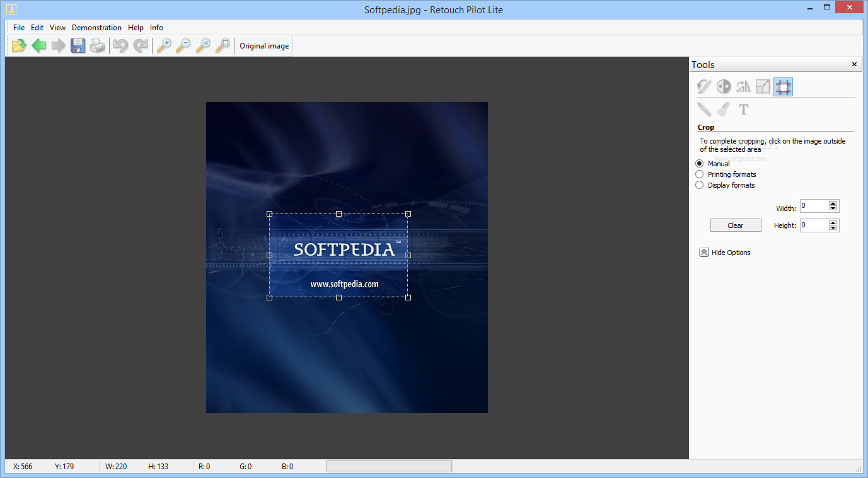
Task: Click the top-middle crop selection handle
Action: click(x=339, y=213)
